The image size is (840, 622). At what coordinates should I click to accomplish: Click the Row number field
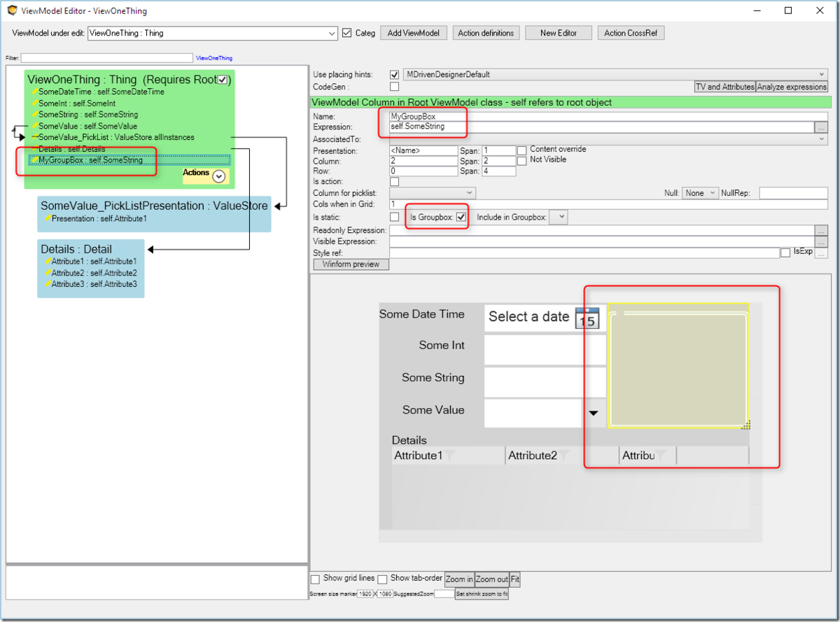coord(423,171)
